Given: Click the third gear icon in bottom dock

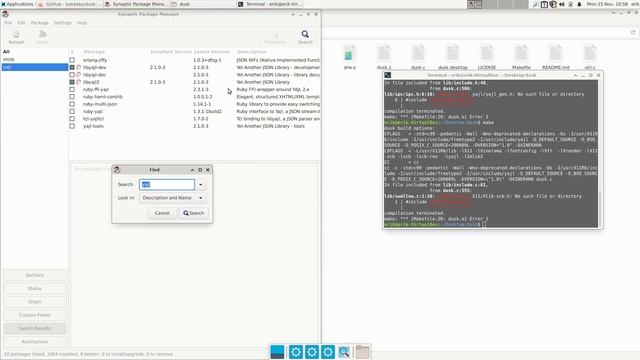Looking at the screenshot, I should tap(328, 352).
